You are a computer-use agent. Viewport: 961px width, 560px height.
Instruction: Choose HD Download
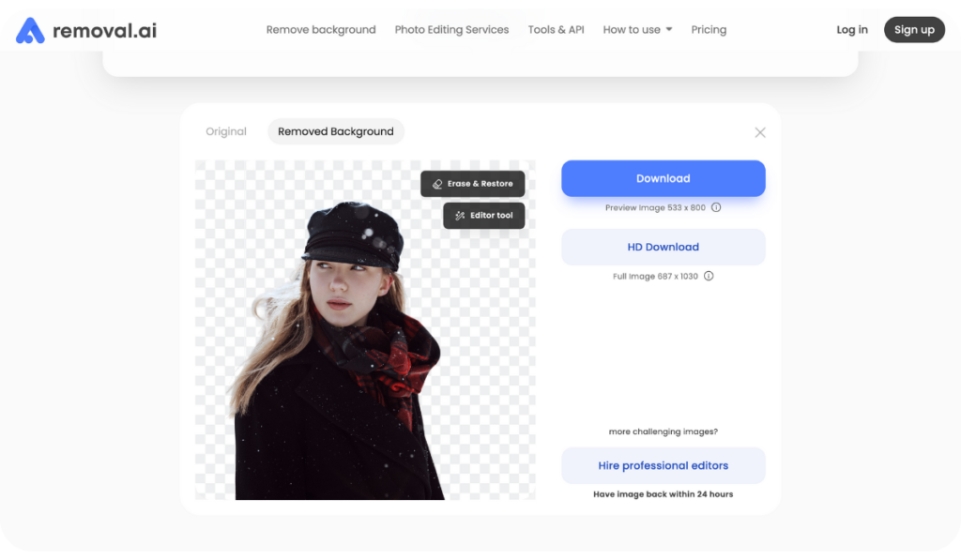coord(663,247)
